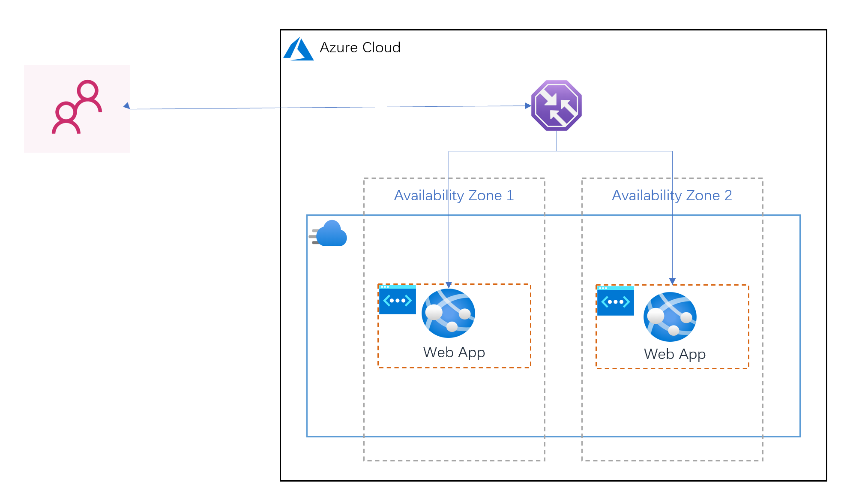Select the "Web App" label in Zone 1
The width and height of the screenshot is (868, 485).
pyautogui.click(x=454, y=352)
